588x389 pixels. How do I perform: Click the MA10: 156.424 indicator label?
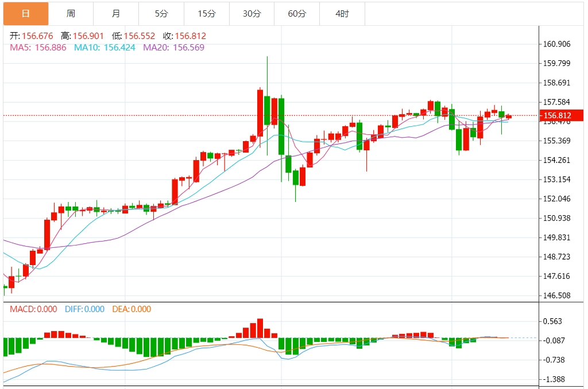tap(105, 48)
